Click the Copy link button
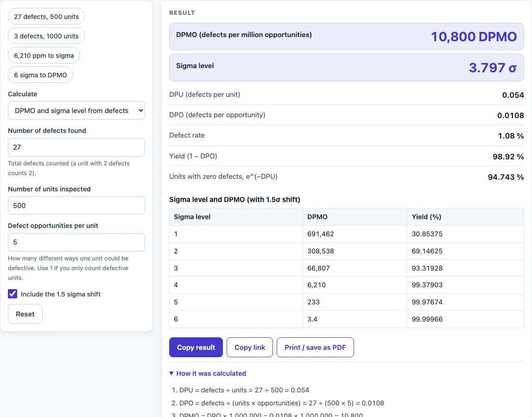The height and width of the screenshot is (417, 532). [250, 347]
